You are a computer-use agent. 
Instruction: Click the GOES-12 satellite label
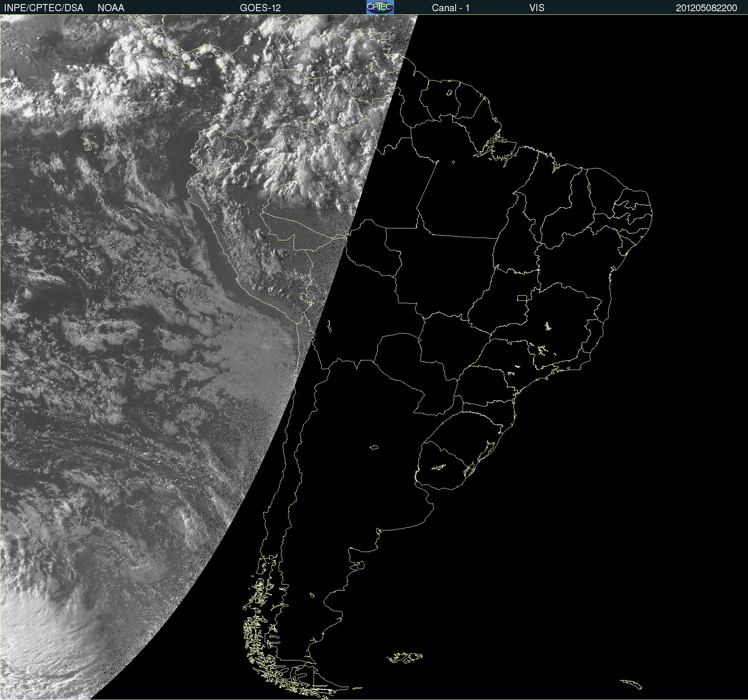point(260,8)
